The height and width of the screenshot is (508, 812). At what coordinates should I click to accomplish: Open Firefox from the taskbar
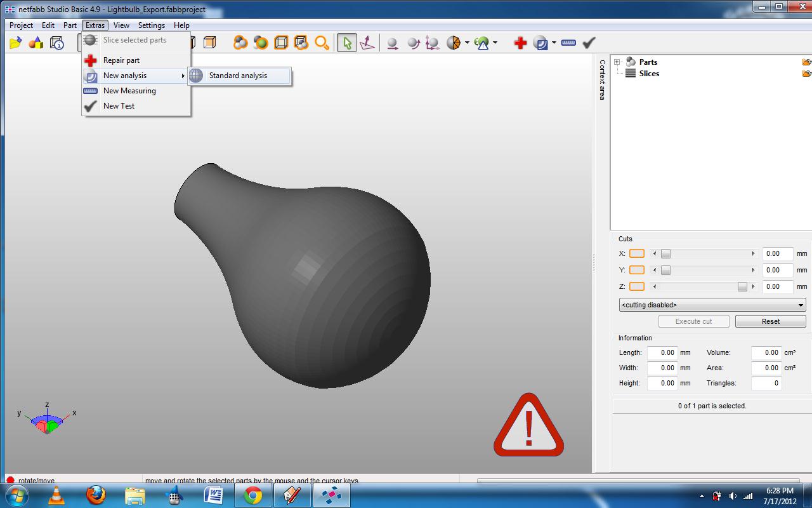click(x=96, y=495)
